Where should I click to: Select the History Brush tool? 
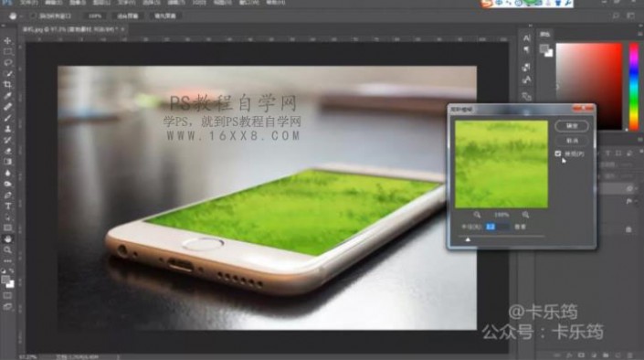click(8, 140)
